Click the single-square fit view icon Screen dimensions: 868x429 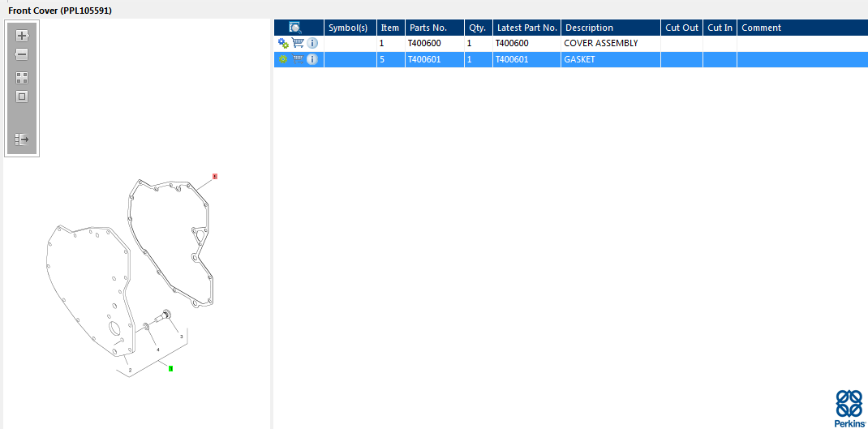click(22, 97)
